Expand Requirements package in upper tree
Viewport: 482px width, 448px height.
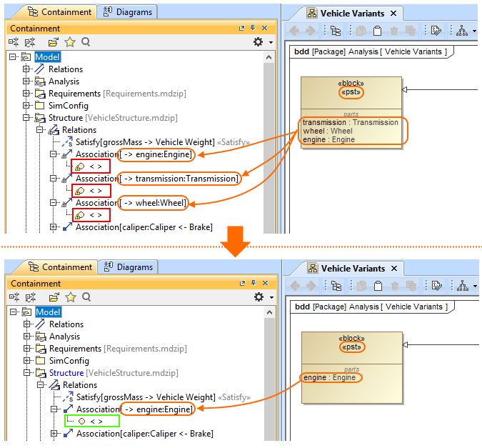[26, 93]
